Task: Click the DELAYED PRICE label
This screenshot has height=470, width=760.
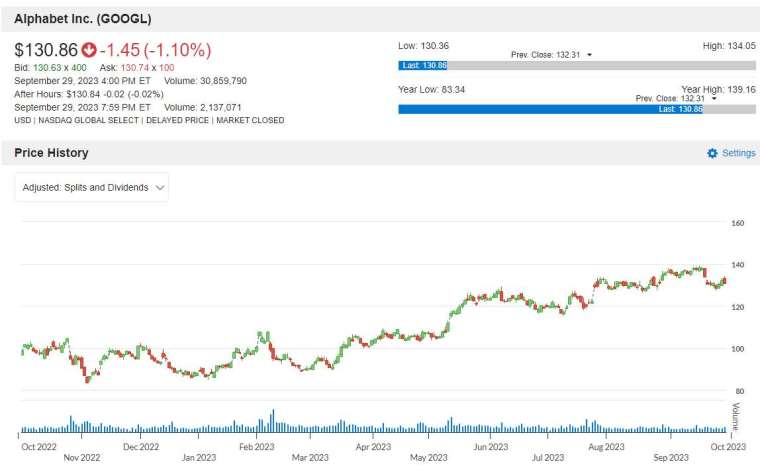Action: [x=177, y=120]
